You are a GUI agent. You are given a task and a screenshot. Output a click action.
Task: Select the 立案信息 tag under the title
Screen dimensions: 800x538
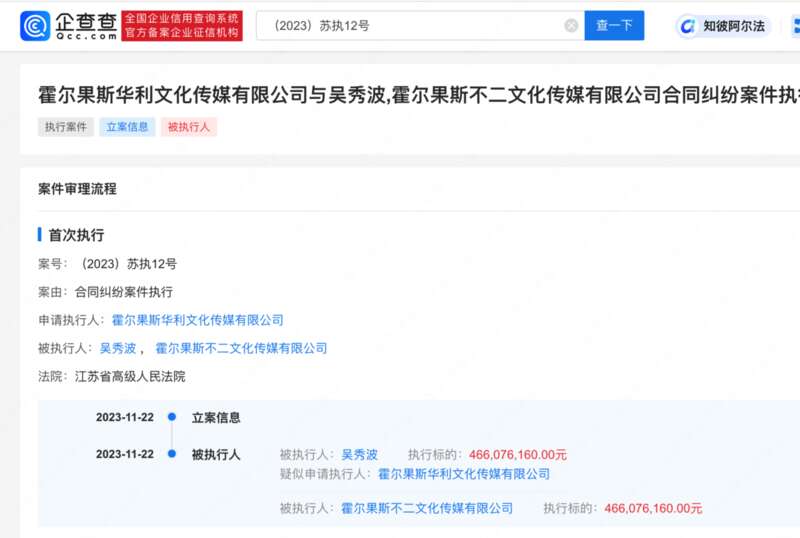[x=127, y=127]
